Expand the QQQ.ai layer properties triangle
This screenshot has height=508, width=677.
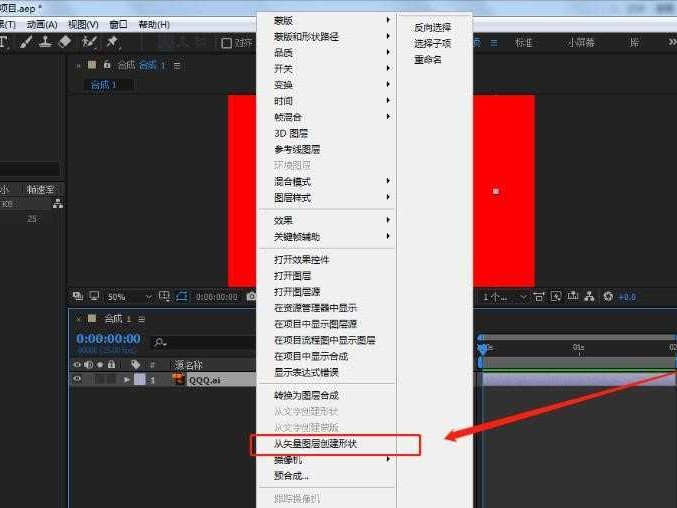coord(127,380)
